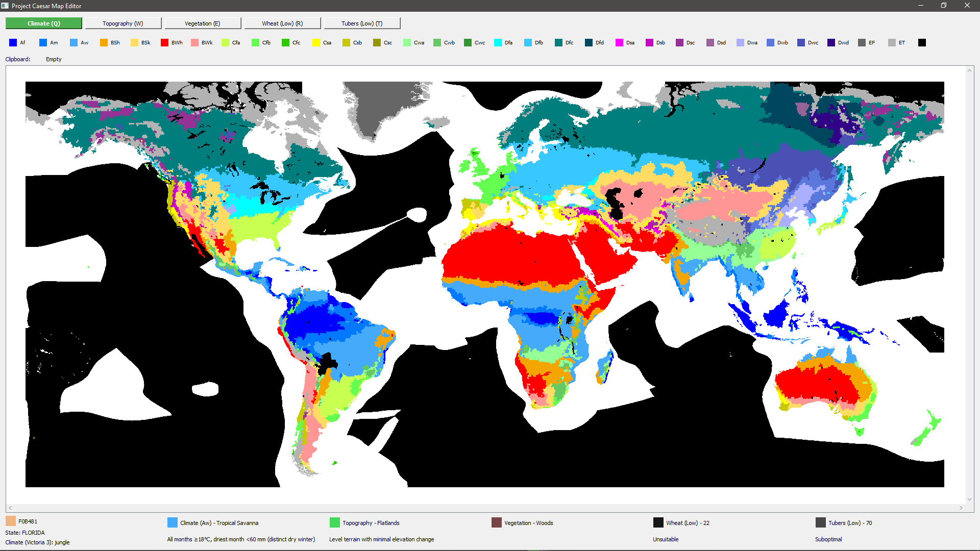Pick the Cwb medium green swatch

(x=437, y=43)
